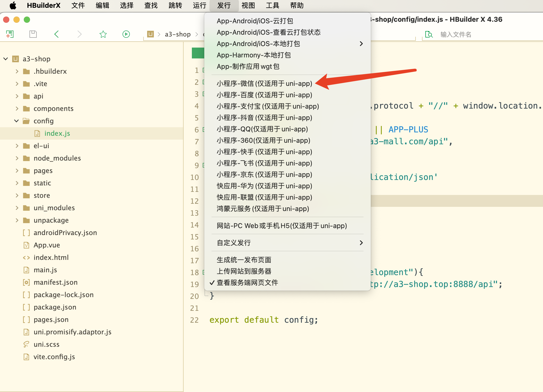Click the main.js file icon
Screen dimensions: 543x392
[26, 270]
